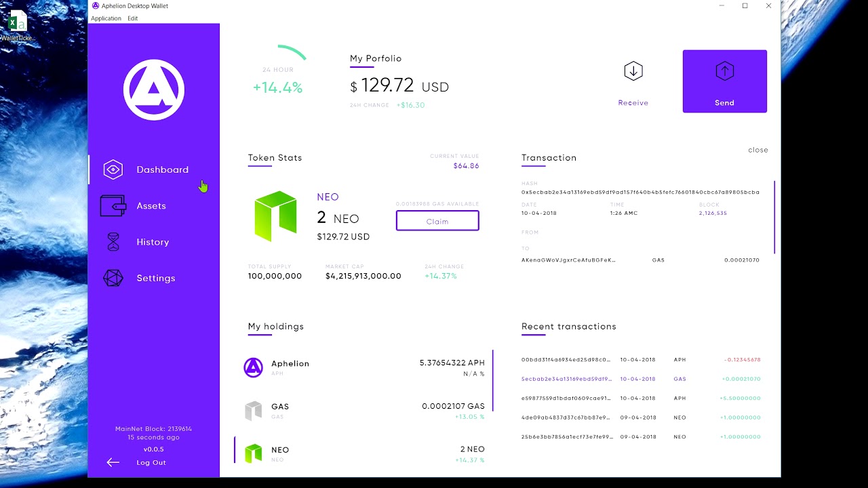Viewport: 868px width, 488px height.
Task: Click the version v0.0.5 label
Action: tap(153, 449)
